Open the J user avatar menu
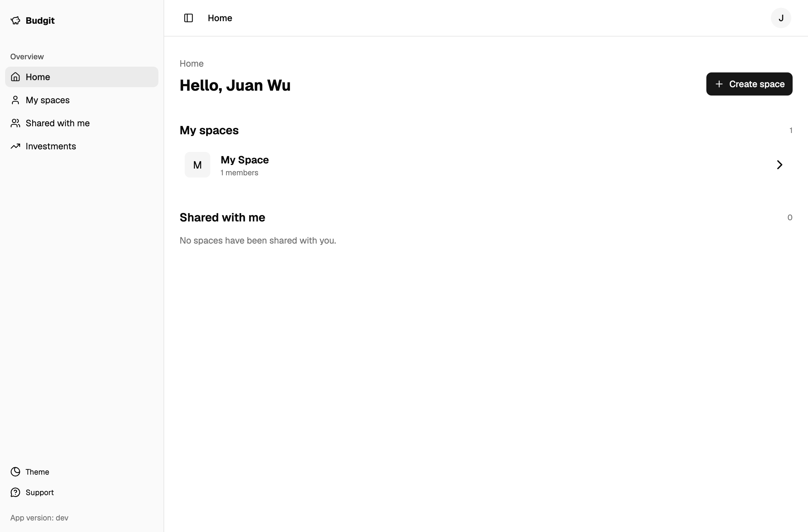The width and height of the screenshot is (808, 532). [781, 18]
